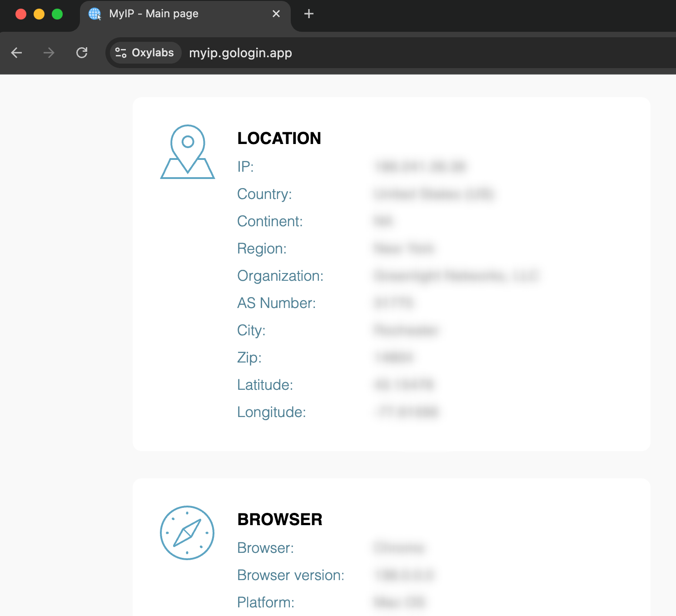Click the Browser version label
The image size is (676, 616).
click(x=291, y=575)
